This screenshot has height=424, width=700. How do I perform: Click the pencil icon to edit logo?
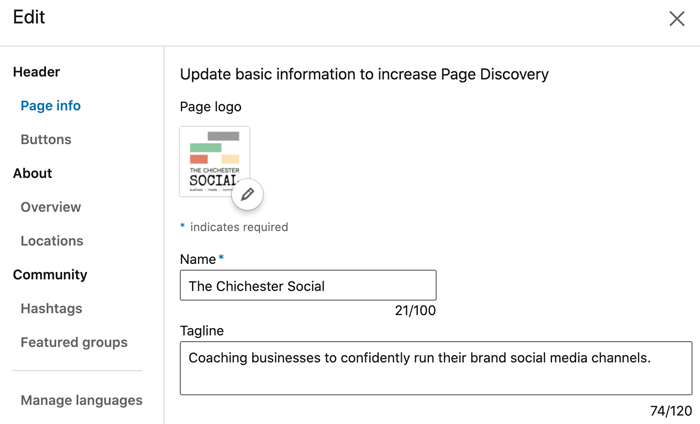tap(247, 194)
